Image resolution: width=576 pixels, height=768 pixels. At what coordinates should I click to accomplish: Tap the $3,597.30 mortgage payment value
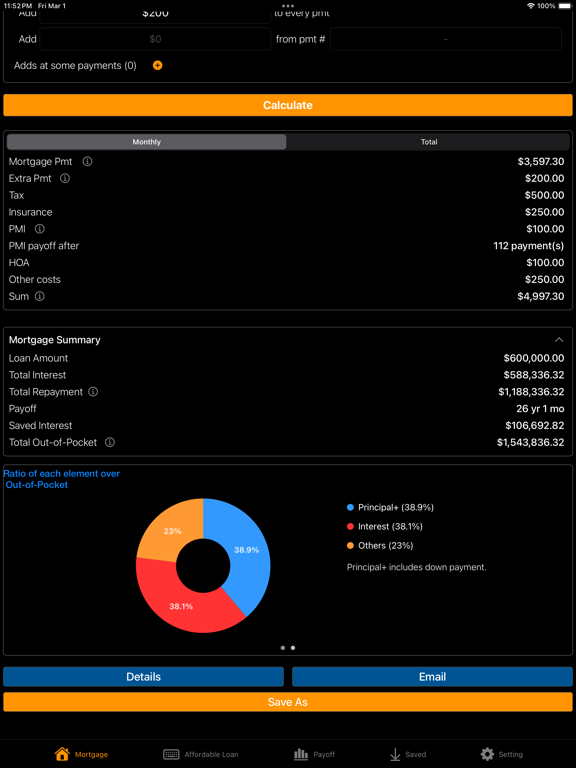point(541,161)
